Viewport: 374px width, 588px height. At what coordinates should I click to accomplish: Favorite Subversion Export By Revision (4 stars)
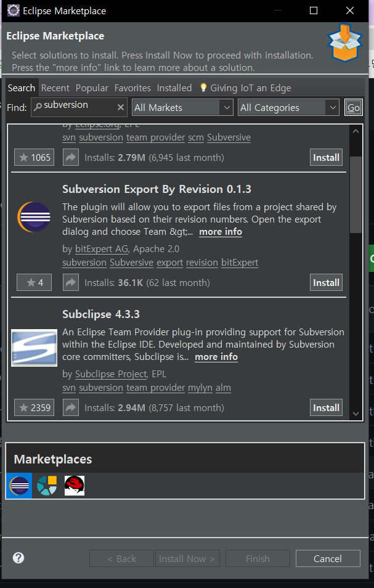point(34,282)
